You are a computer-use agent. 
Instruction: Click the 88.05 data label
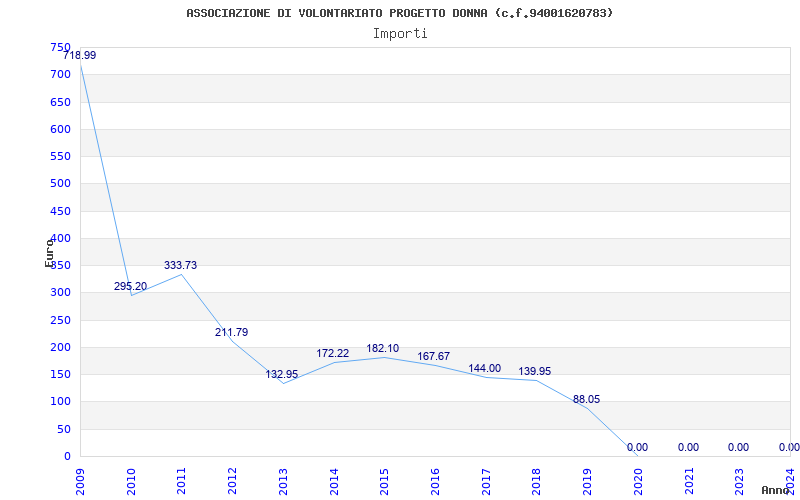pyautogui.click(x=586, y=399)
